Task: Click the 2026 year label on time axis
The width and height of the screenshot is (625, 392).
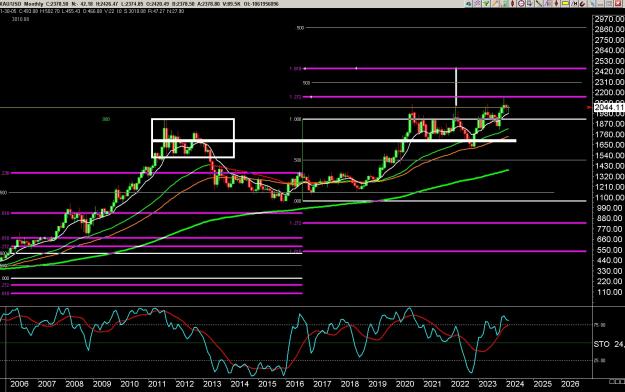Action: click(x=570, y=384)
